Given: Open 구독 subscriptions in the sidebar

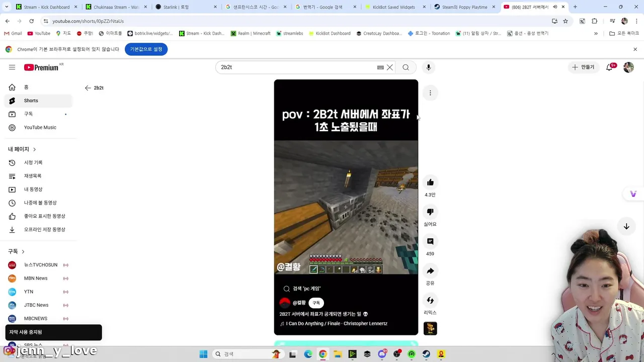Looking at the screenshot, I should pos(38,114).
